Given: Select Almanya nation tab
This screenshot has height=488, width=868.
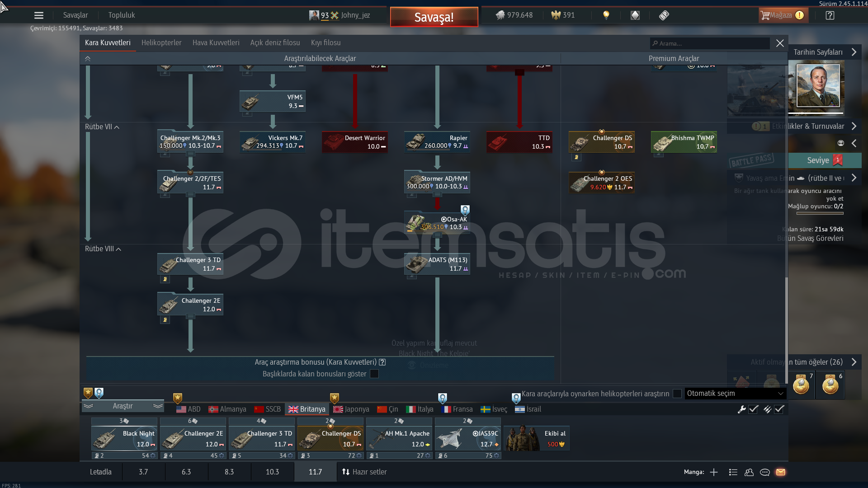Looking at the screenshot, I should pos(227,409).
